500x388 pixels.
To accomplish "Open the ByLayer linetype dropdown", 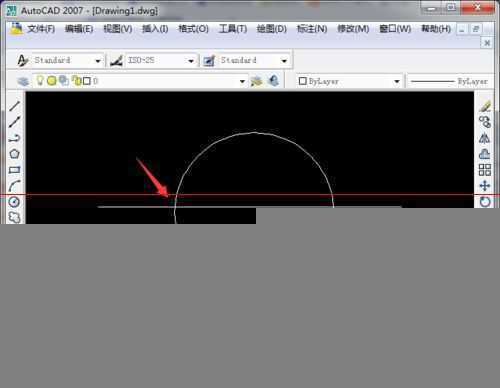I will 450,81.
